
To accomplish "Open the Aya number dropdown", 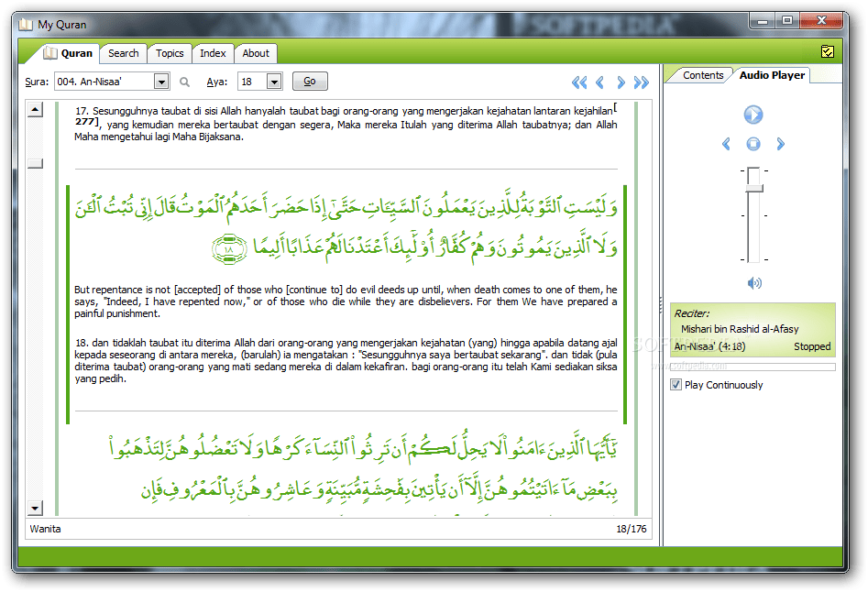I will click(x=272, y=81).
